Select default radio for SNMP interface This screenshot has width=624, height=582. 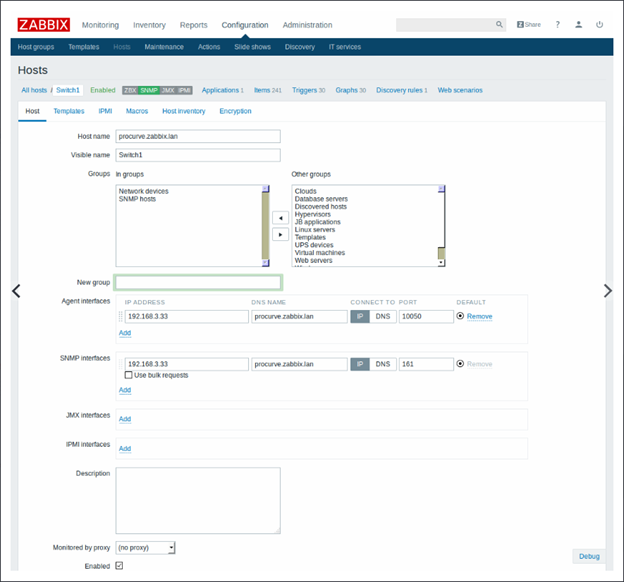tap(460, 363)
